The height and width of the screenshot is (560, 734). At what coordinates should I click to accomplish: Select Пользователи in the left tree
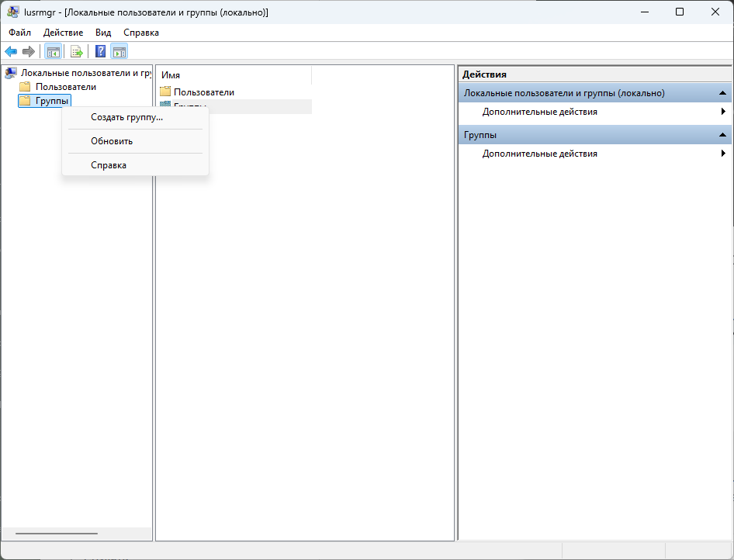[66, 87]
